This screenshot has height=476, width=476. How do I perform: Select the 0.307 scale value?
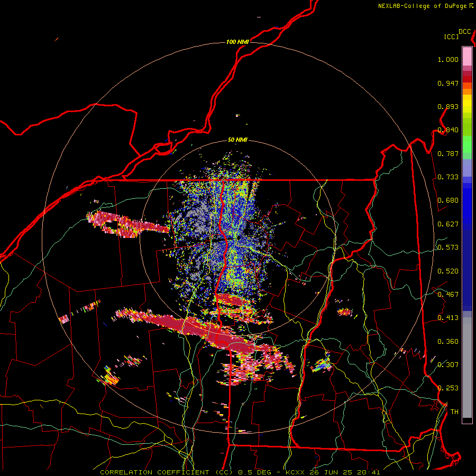coord(448,365)
